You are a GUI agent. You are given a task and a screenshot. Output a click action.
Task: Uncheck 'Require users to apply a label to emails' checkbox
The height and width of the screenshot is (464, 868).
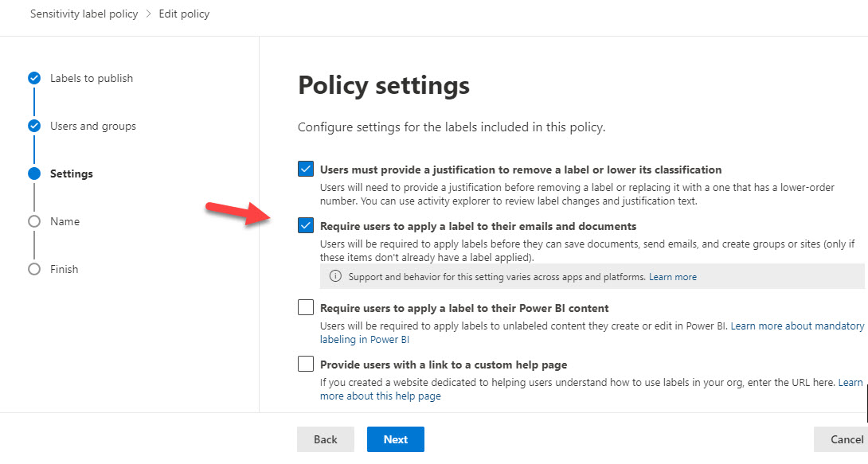click(x=306, y=226)
